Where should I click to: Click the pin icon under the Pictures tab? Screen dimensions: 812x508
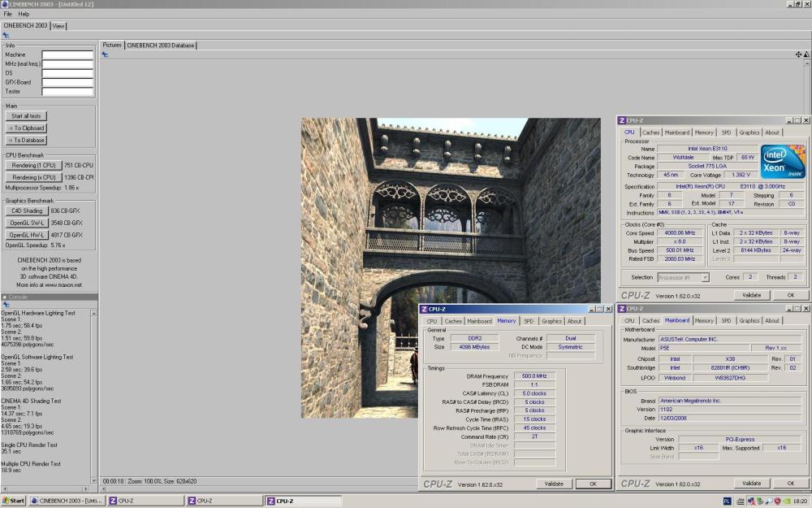point(104,54)
